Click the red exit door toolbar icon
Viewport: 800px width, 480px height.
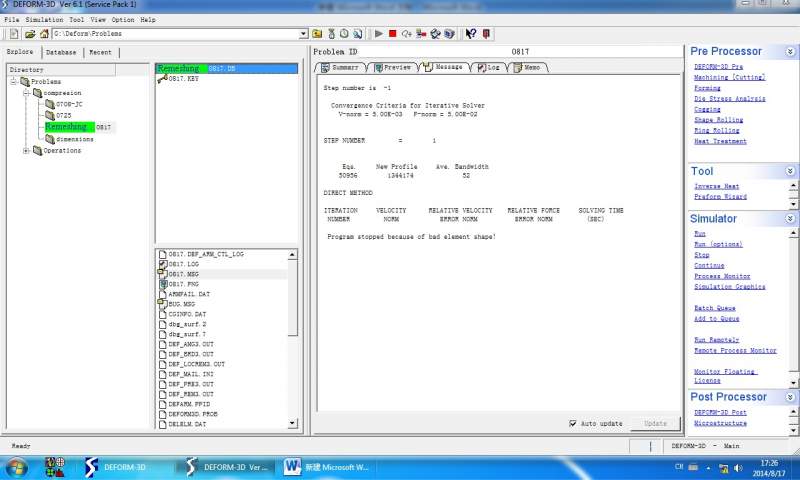[486, 34]
